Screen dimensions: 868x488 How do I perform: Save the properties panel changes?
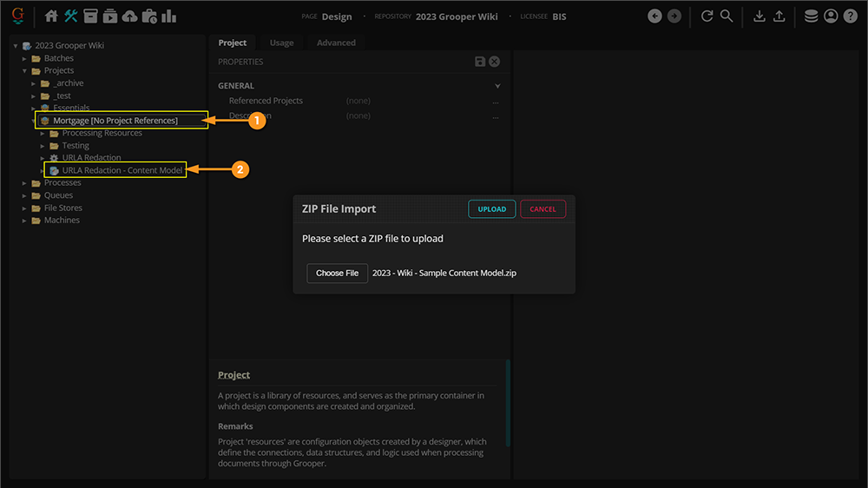480,62
